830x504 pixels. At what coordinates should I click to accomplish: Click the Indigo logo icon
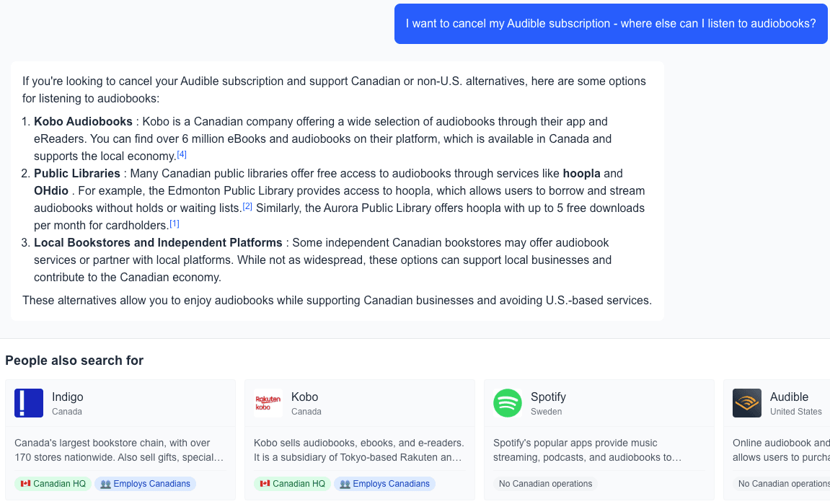(29, 402)
